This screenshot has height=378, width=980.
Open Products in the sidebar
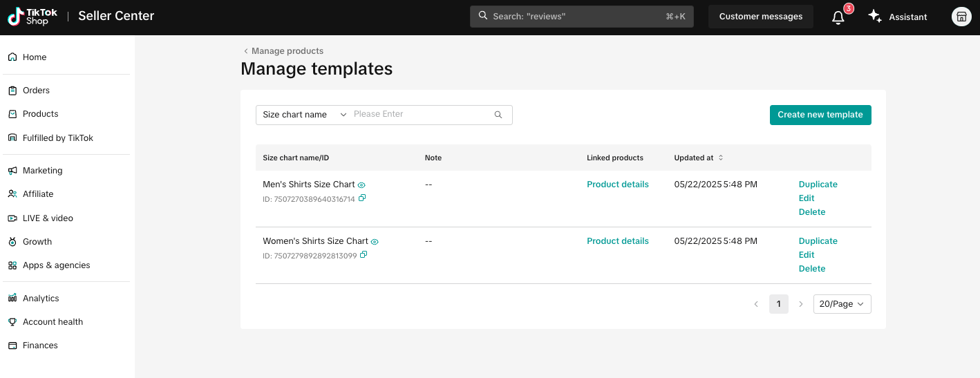point(40,114)
